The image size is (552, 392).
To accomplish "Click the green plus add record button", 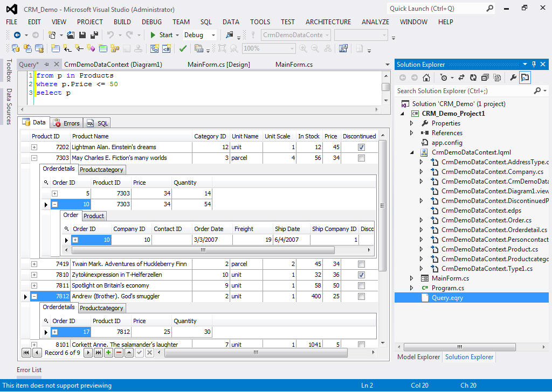I will (x=108, y=353).
